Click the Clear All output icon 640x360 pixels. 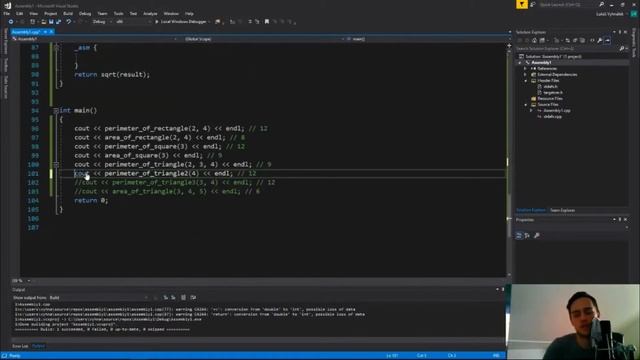[x=183, y=298]
